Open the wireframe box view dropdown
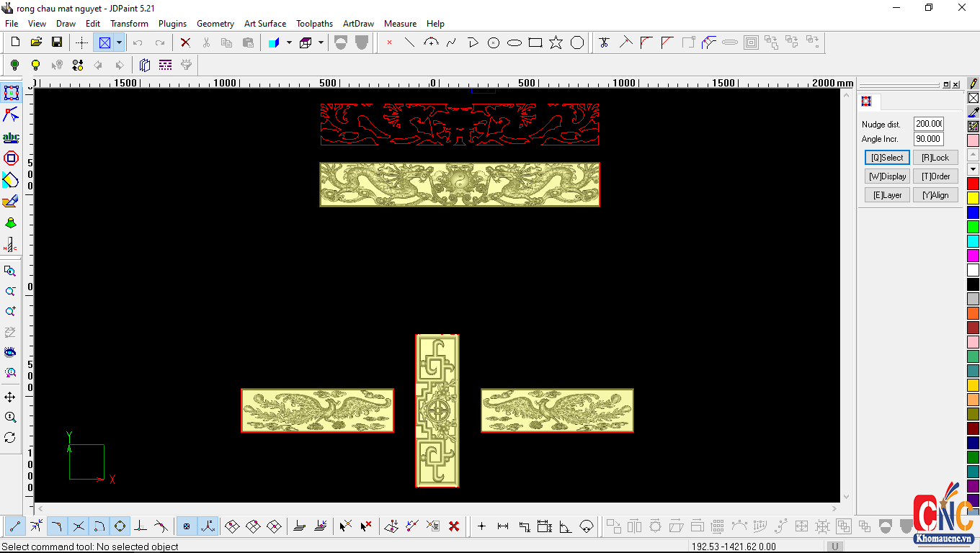Screen dimensions: 980x553 pyautogui.click(x=321, y=42)
